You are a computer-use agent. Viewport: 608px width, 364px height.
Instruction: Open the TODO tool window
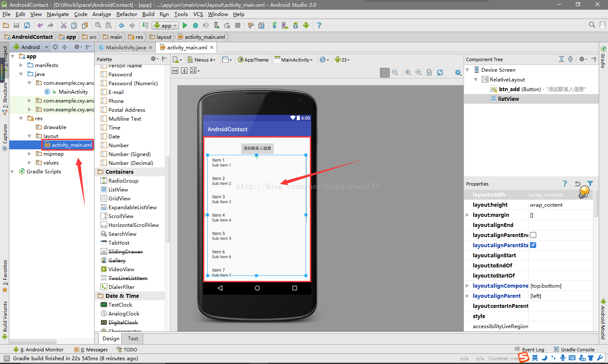[127, 350]
